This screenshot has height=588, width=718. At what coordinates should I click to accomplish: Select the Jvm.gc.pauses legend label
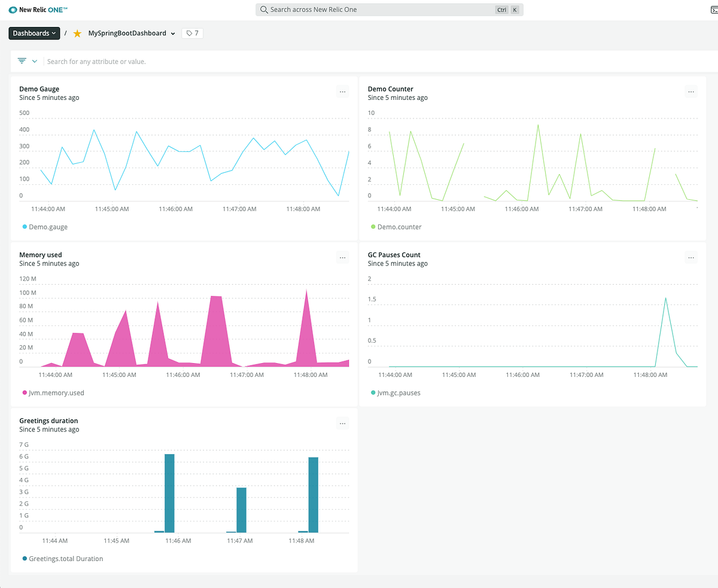pos(399,392)
